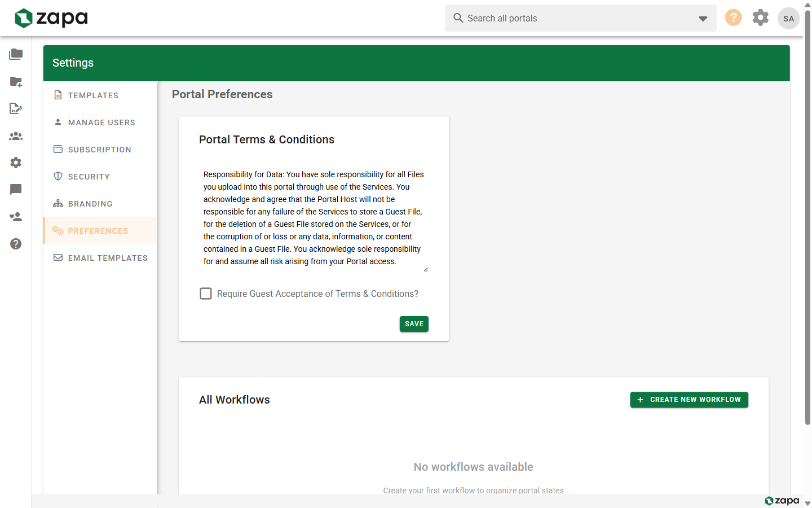The image size is (812, 508).
Task: Click the Zapa logo in header
Action: point(51,18)
